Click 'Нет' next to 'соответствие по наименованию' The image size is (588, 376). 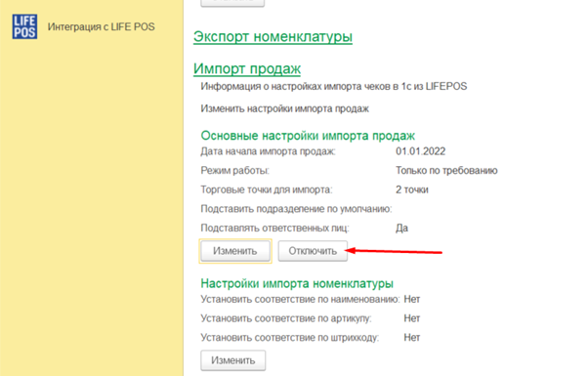412,299
